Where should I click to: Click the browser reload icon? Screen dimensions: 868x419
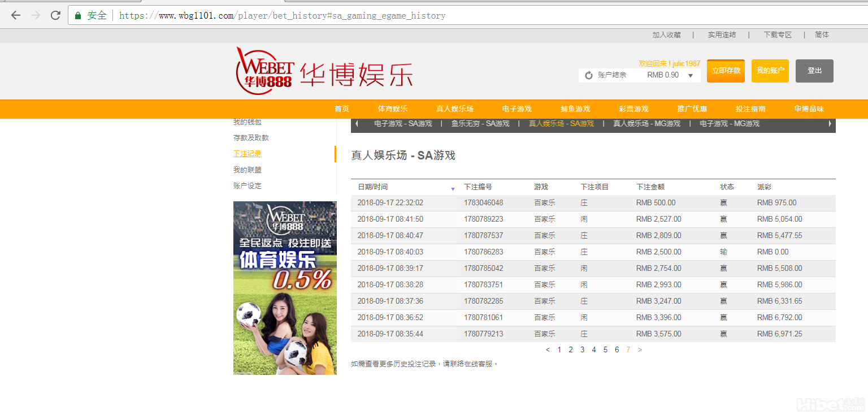[x=55, y=15]
